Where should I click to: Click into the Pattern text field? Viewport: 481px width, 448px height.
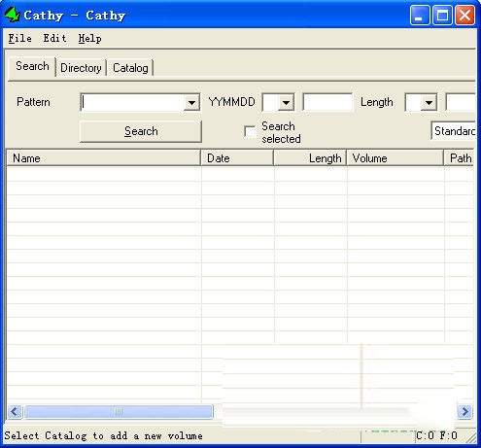[132, 102]
